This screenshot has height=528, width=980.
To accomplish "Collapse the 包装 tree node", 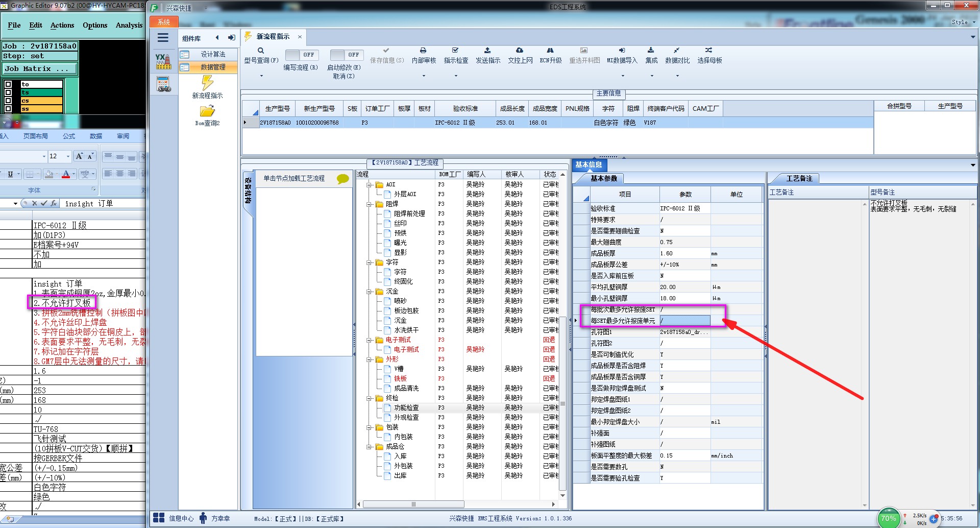I will (x=369, y=427).
